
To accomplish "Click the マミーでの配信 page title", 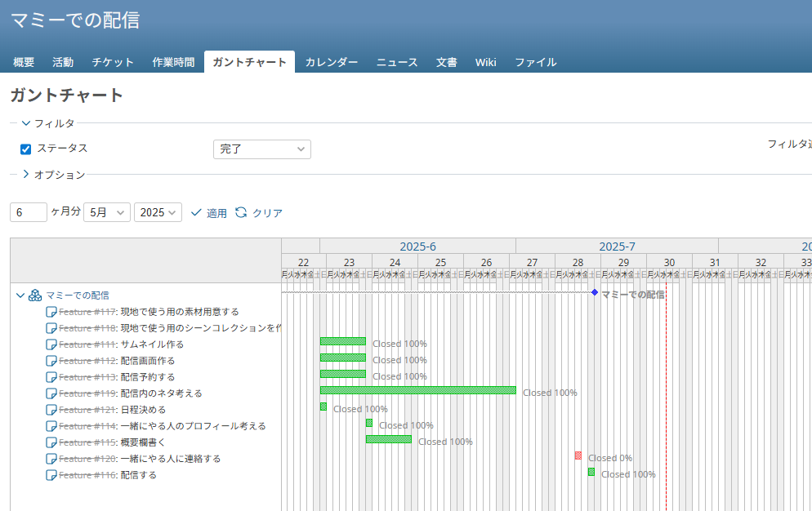I will pos(76,20).
